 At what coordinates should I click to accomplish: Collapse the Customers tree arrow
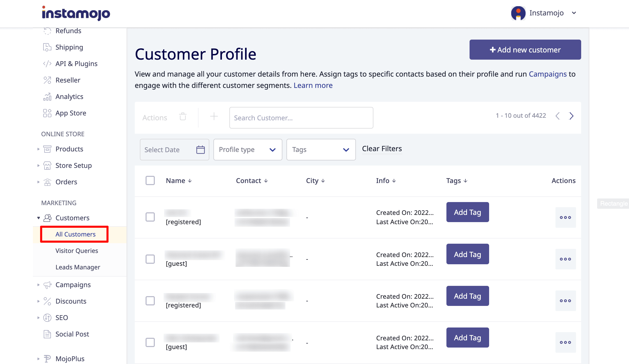click(38, 218)
